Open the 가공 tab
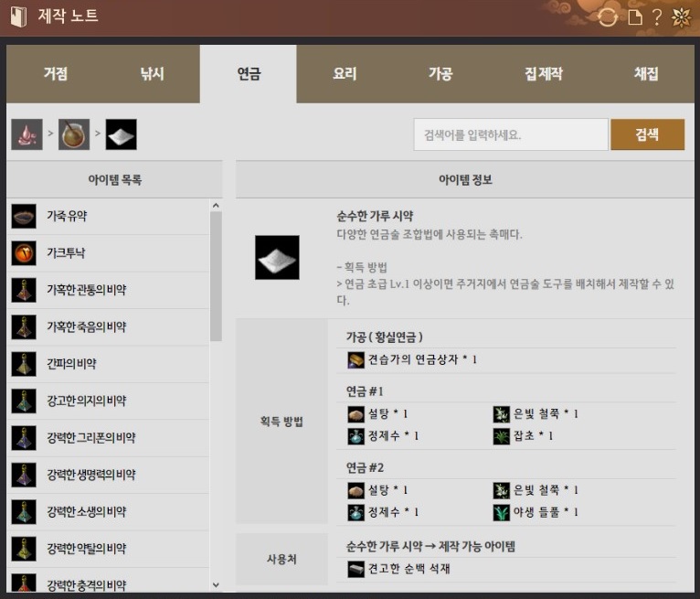The image size is (700, 599). 441,74
